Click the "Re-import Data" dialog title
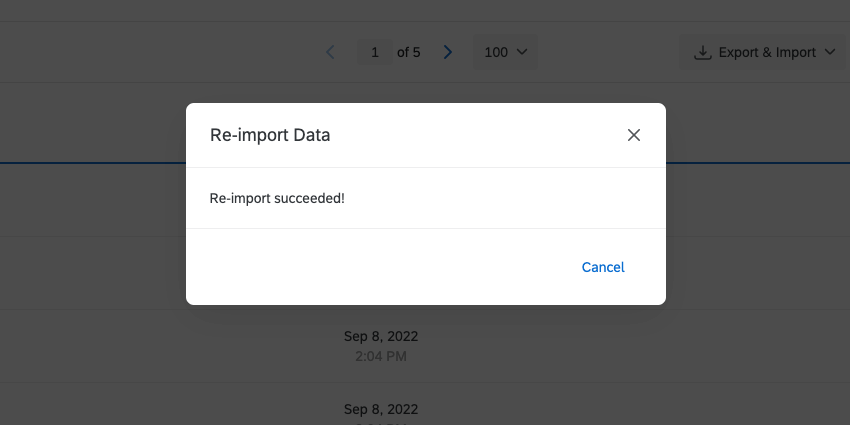Screen dimensions: 850x425 (x=270, y=135)
